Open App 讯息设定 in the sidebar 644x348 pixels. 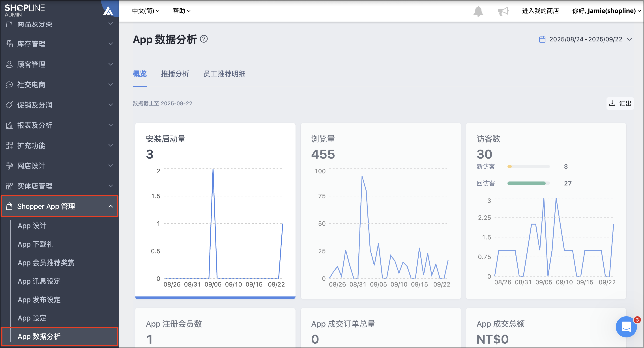(x=39, y=281)
